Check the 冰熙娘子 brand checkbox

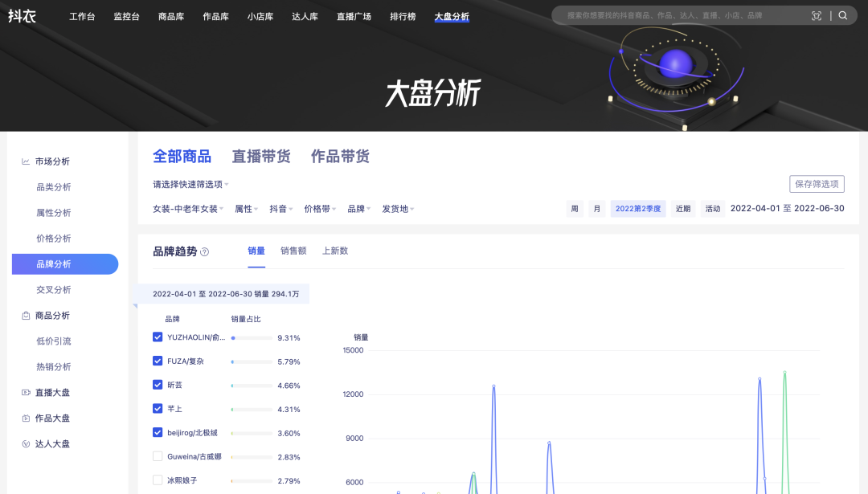[x=158, y=480]
